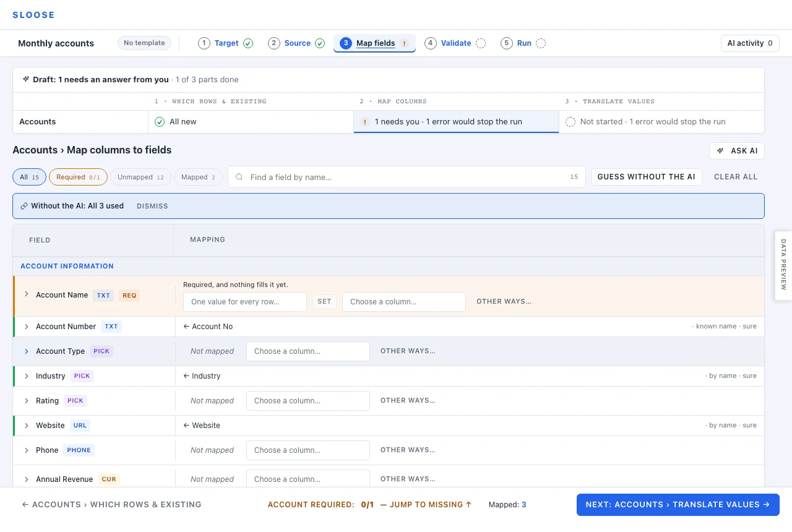Click the SLOOSE logo
Image resolution: width=792 pixels, height=532 pixels.
33,15
